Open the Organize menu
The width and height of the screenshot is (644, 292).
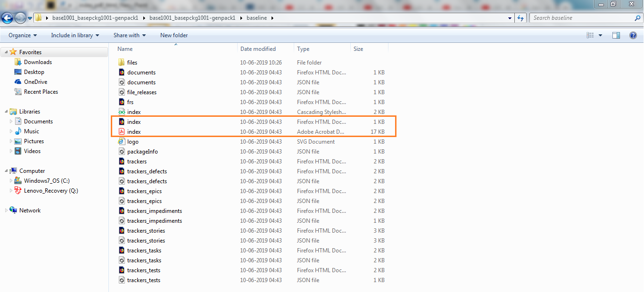tap(23, 35)
